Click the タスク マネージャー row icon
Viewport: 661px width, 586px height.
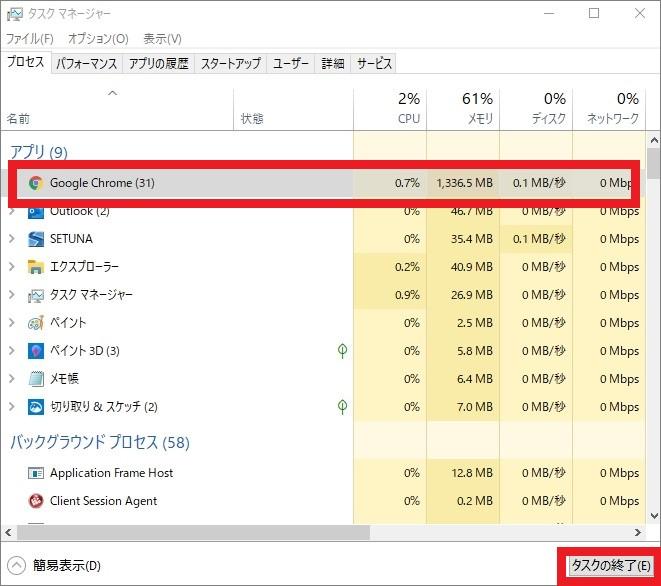pos(36,295)
